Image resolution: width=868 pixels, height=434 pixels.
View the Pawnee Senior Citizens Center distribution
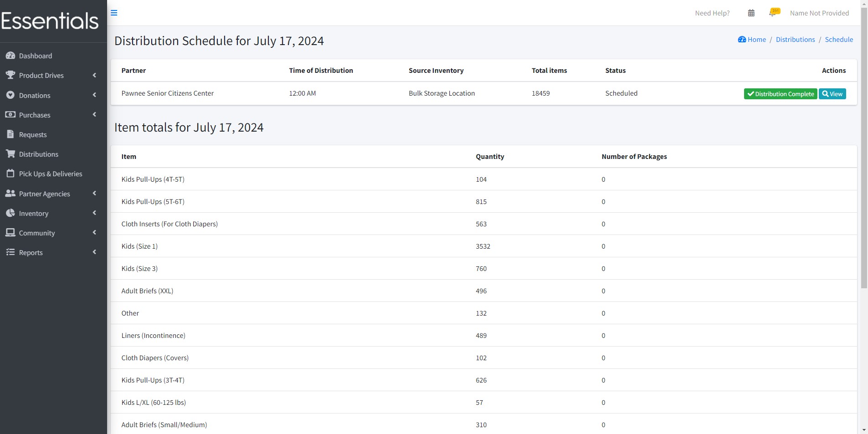pyautogui.click(x=832, y=94)
